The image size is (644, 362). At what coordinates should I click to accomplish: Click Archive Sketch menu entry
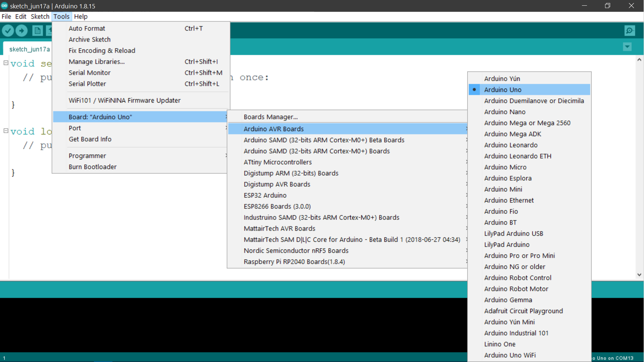pyautogui.click(x=141, y=40)
